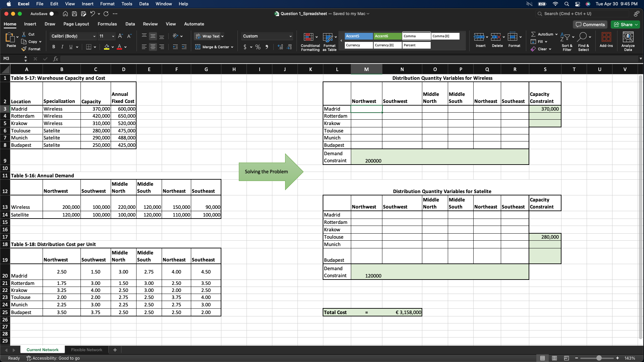Expand the Custom cell styles dropdown
644x362 pixels.
coord(267,36)
